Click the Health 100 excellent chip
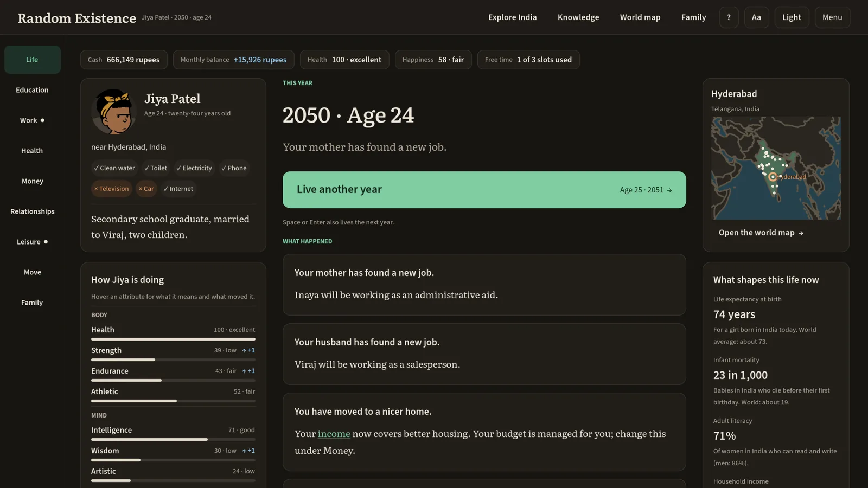The width and height of the screenshot is (868, 488). (344, 60)
